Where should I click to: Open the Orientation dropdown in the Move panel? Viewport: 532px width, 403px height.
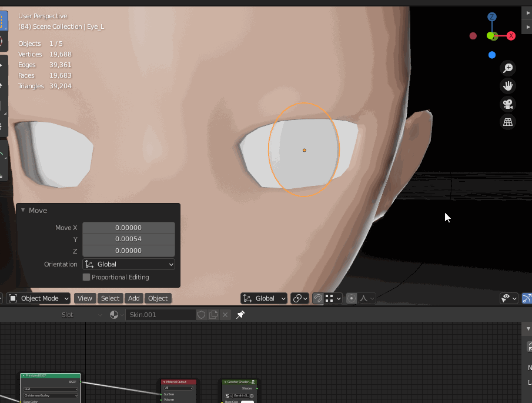click(x=128, y=264)
